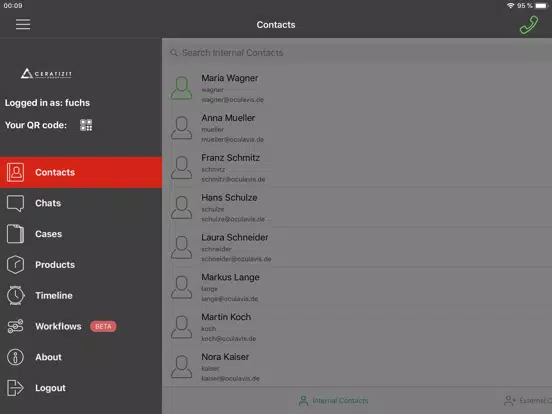This screenshot has width=552, height=414.
Task: Click the Products hexagon icon
Action: pyautogui.click(x=15, y=265)
